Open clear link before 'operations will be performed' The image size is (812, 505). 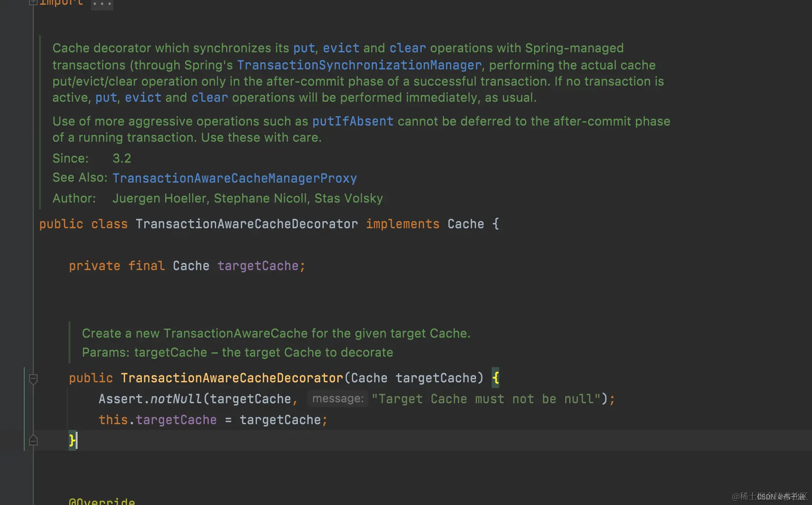tap(210, 98)
